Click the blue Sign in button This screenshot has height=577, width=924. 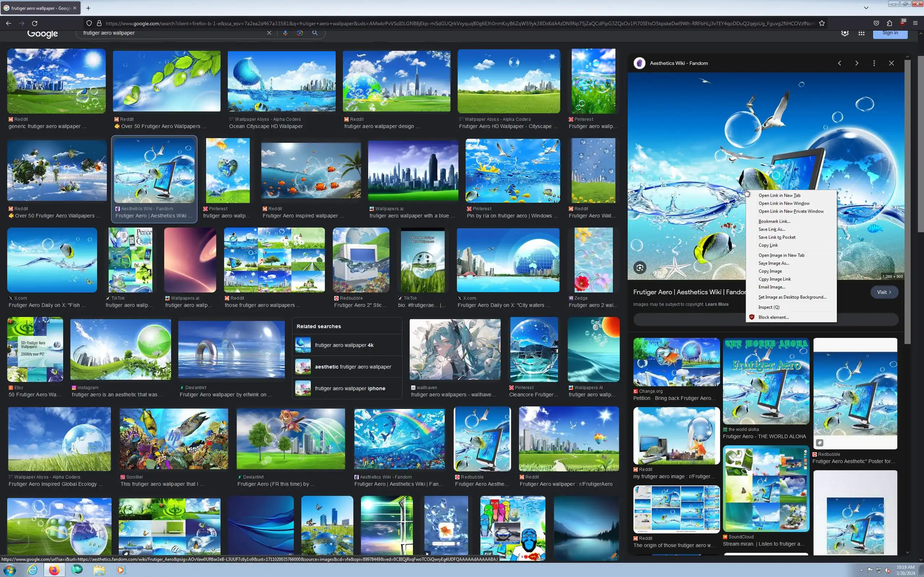coord(890,33)
